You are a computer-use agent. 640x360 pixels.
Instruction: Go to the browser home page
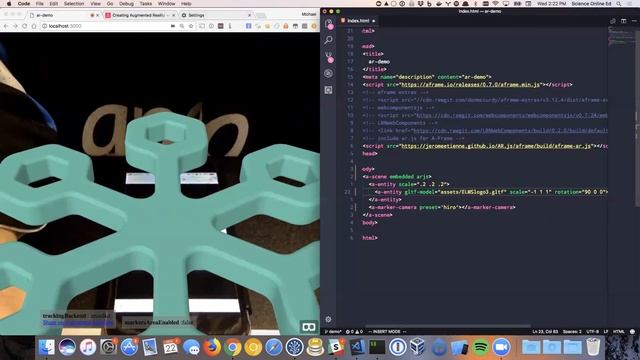click(34, 26)
